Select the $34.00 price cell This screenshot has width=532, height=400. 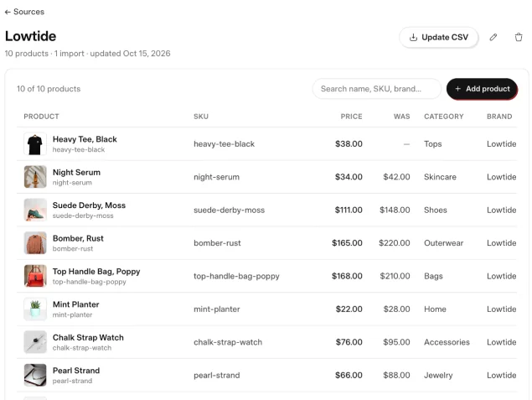pyautogui.click(x=349, y=177)
